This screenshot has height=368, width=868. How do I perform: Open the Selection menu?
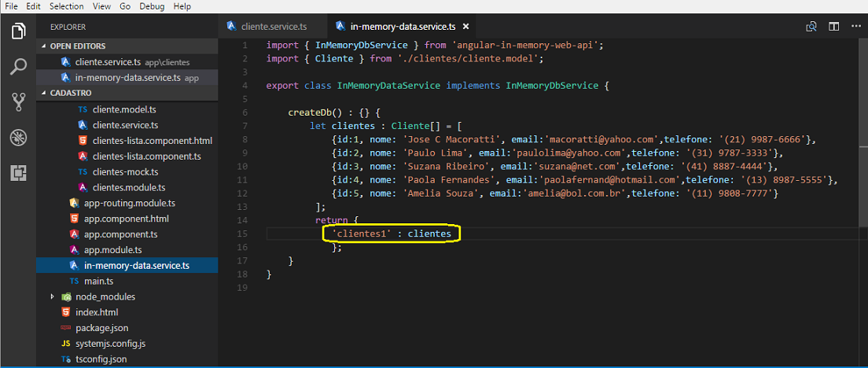pyautogui.click(x=66, y=6)
